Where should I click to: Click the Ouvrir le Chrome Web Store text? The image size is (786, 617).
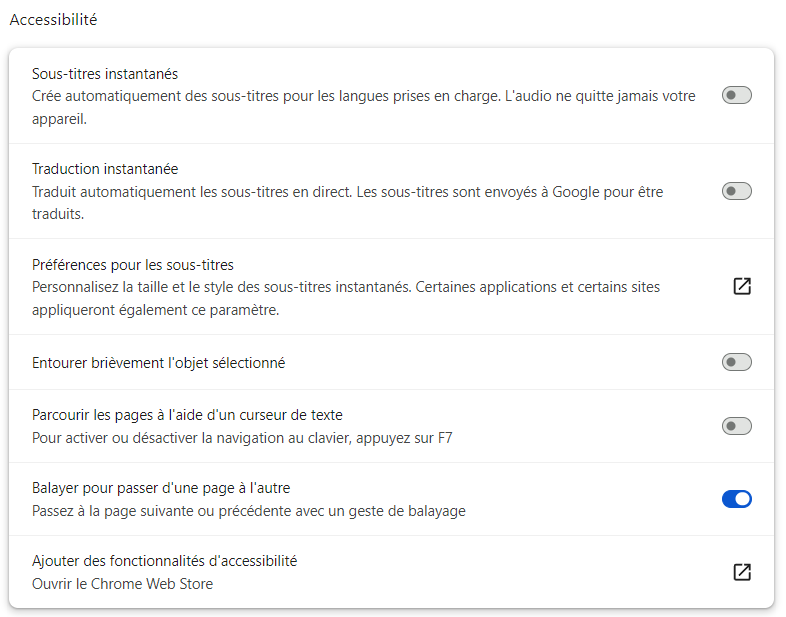coord(122,584)
